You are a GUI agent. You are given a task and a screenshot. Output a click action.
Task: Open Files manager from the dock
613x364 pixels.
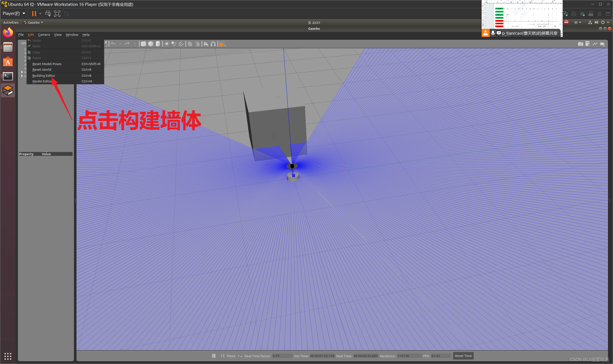pos(8,47)
